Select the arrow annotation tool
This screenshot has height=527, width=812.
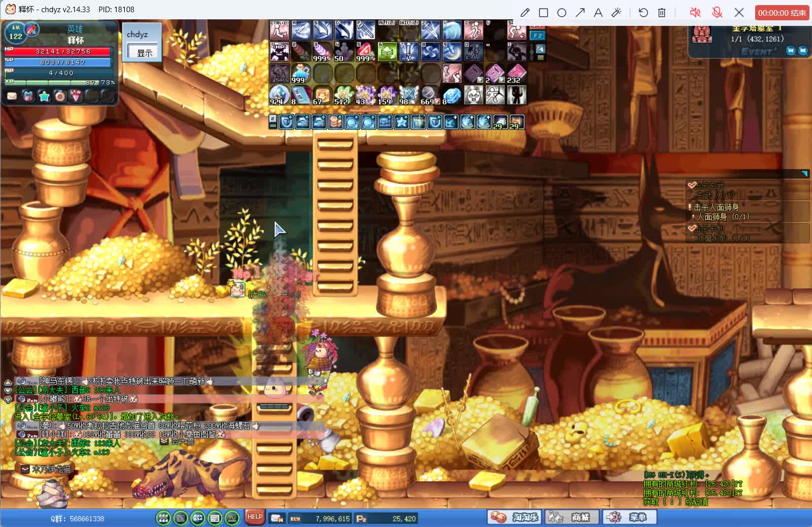point(580,13)
